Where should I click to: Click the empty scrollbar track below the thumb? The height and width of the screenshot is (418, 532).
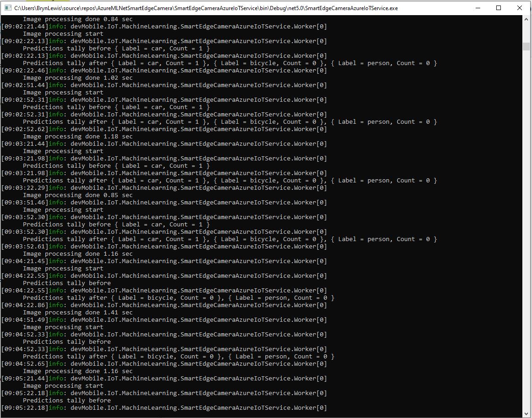[x=527, y=229]
